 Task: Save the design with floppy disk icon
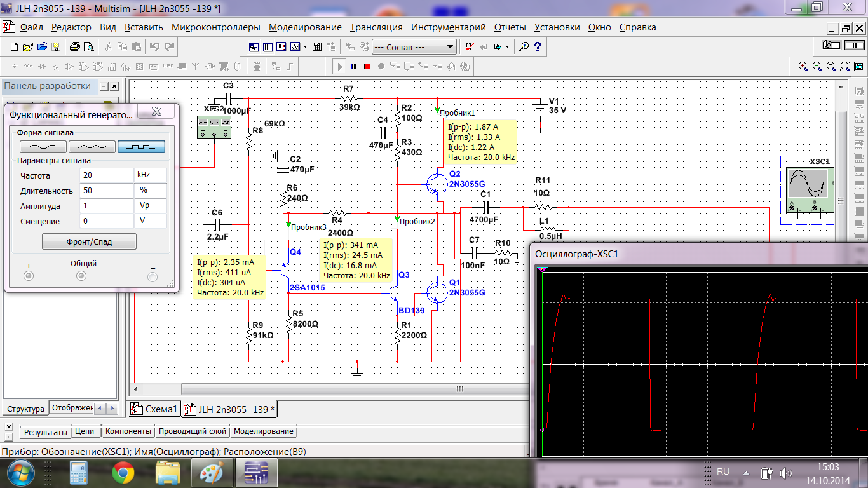point(56,47)
